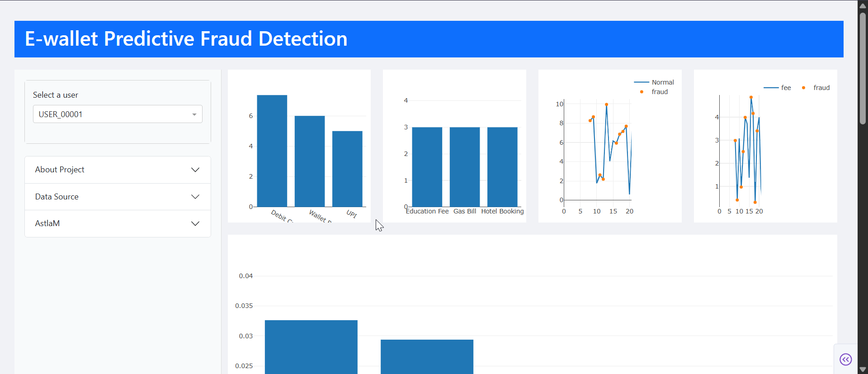Expand the About Project section
868x374 pixels.
coord(118,170)
